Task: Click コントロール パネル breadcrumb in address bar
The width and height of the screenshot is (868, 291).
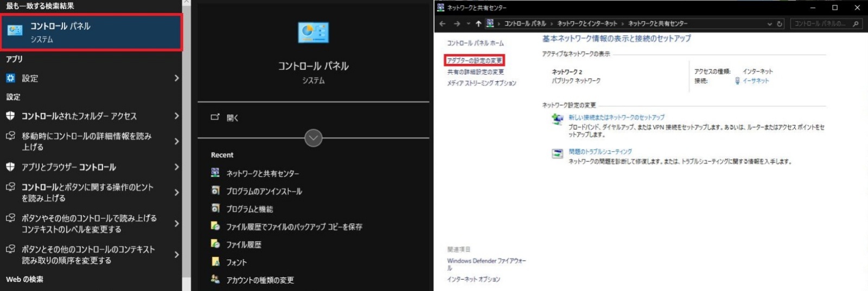Action: pos(525,24)
